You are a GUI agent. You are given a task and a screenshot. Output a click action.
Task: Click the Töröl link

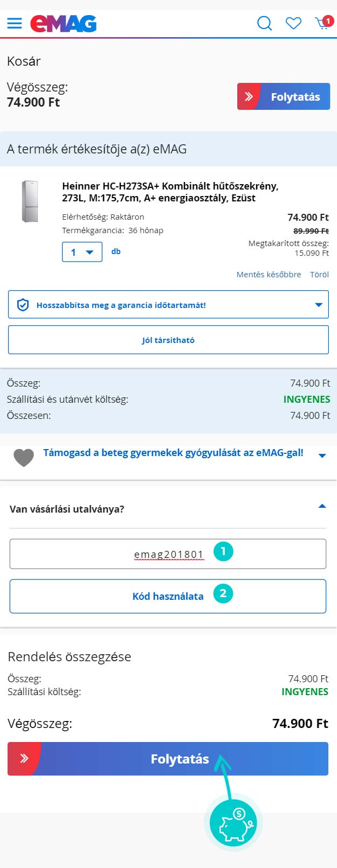point(319,275)
